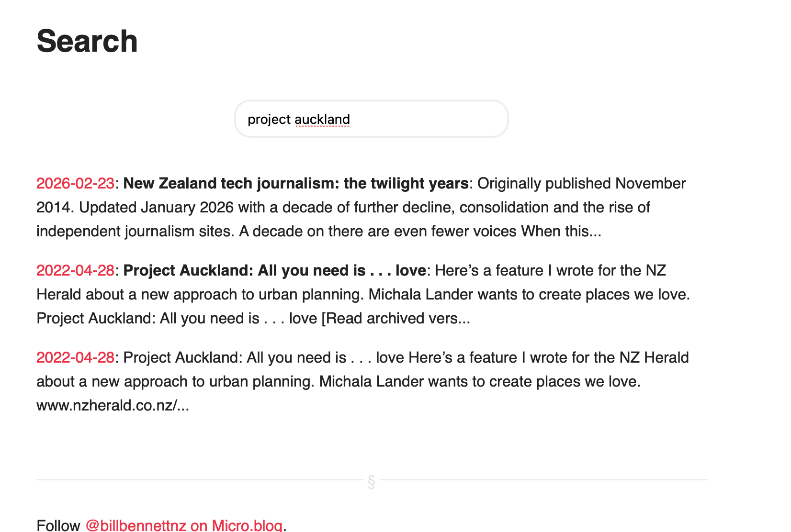Click the word 'Follow' in the footer
Image resolution: width=791 pixels, height=532 pixels.
click(x=58, y=525)
